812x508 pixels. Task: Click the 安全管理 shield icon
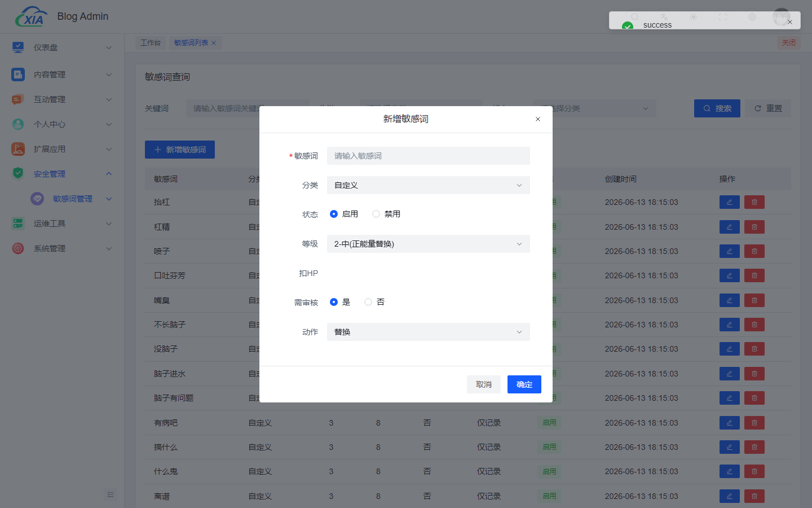tap(18, 173)
